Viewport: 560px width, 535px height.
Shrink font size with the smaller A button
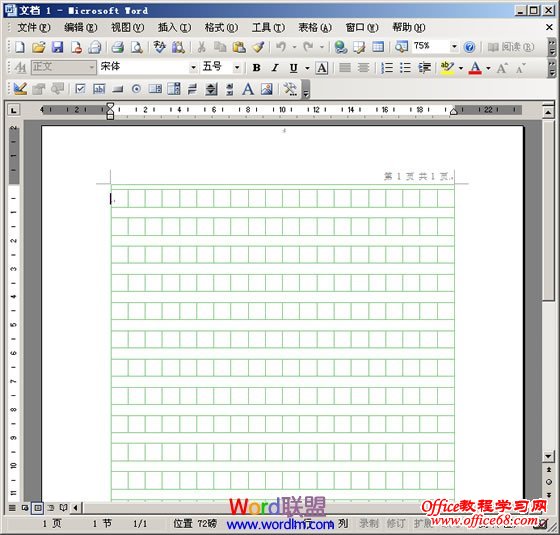521,68
